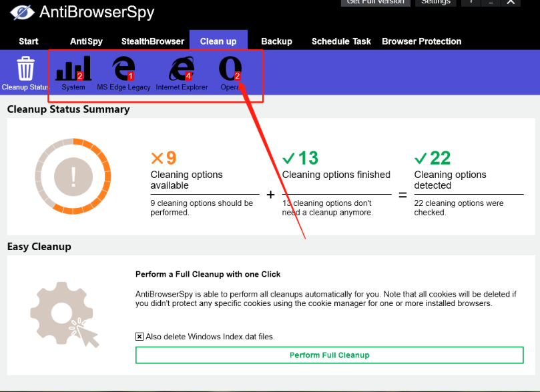Open the Browser Protection tab
The height and width of the screenshot is (392, 540).
click(422, 41)
